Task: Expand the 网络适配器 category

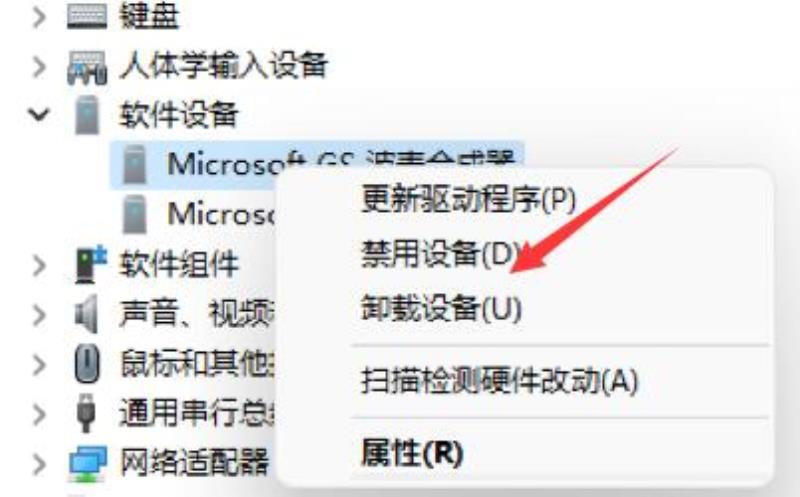Action: click(39, 464)
